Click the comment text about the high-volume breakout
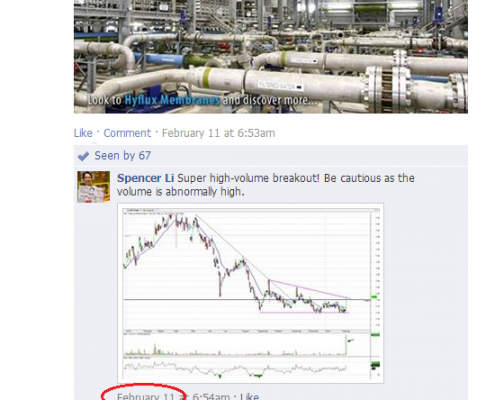Image resolution: width=495 pixels, height=400 pixels. point(266,185)
